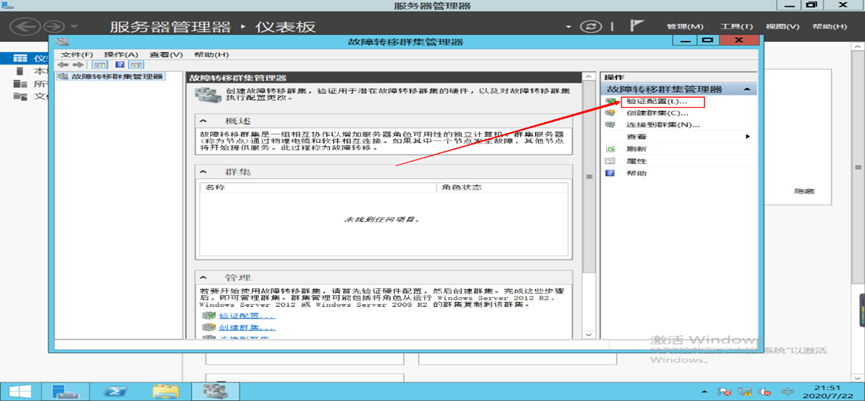Click 连接到群集(N)... in actions pane
Image resolution: width=865 pixels, height=401 pixels.
663,125
